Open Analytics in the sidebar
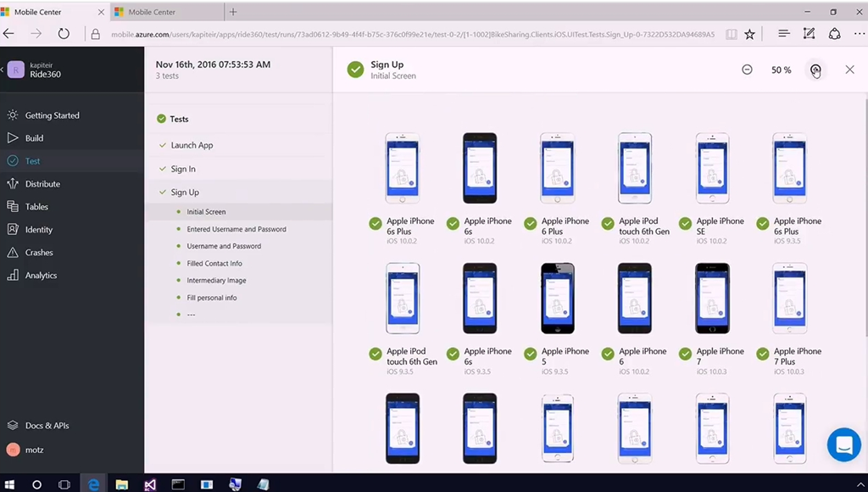This screenshot has width=868, height=492. coord(41,276)
